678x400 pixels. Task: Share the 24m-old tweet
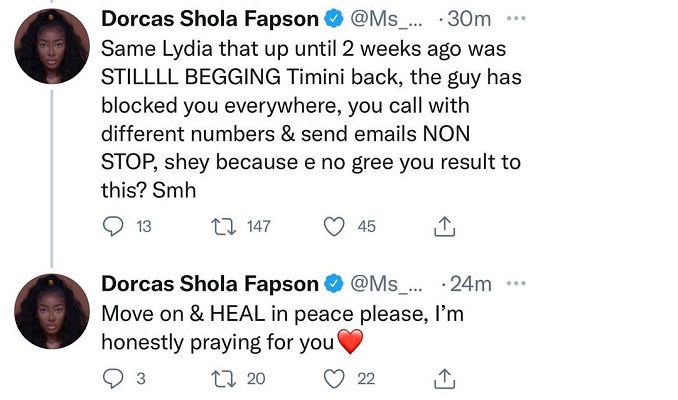(444, 377)
